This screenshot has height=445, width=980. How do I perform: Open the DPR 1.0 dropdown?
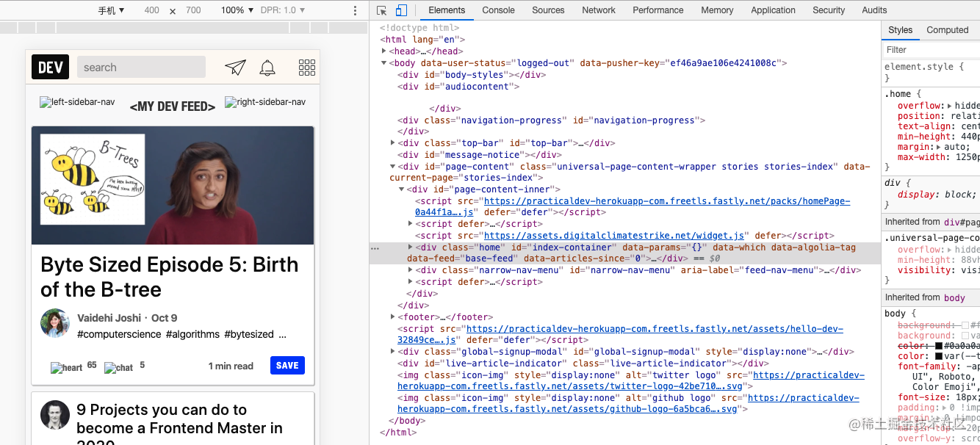(284, 10)
